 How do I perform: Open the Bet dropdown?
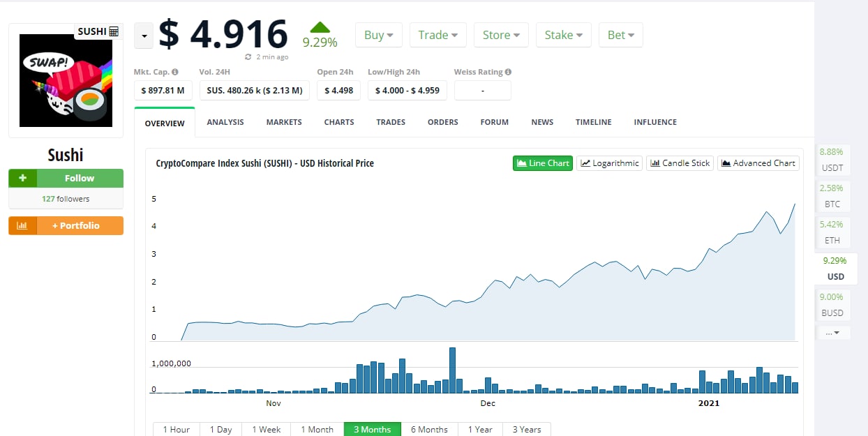pos(621,35)
